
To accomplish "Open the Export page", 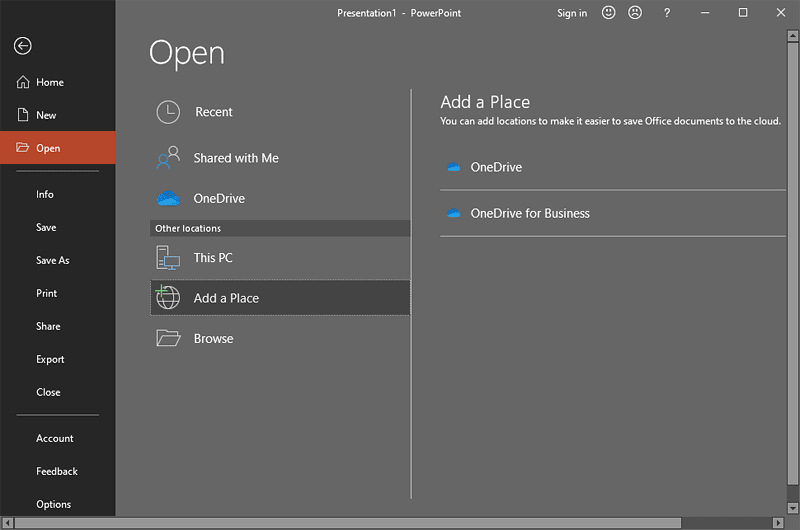I will (x=50, y=359).
